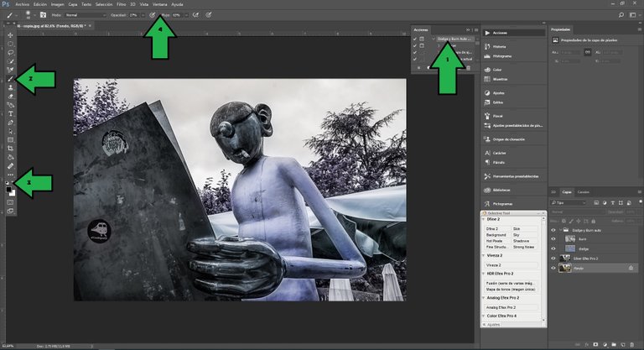
Task: Select the Horizontal Type tool
Action: point(10,114)
